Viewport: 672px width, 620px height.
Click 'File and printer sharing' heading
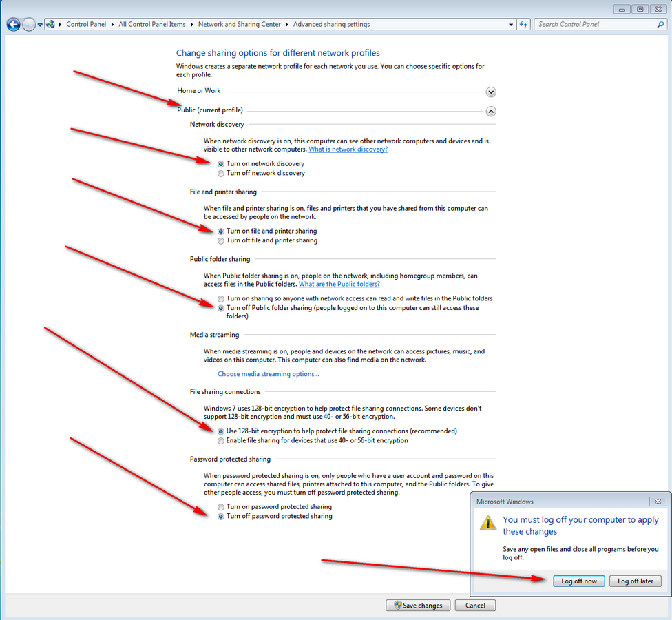click(x=223, y=192)
